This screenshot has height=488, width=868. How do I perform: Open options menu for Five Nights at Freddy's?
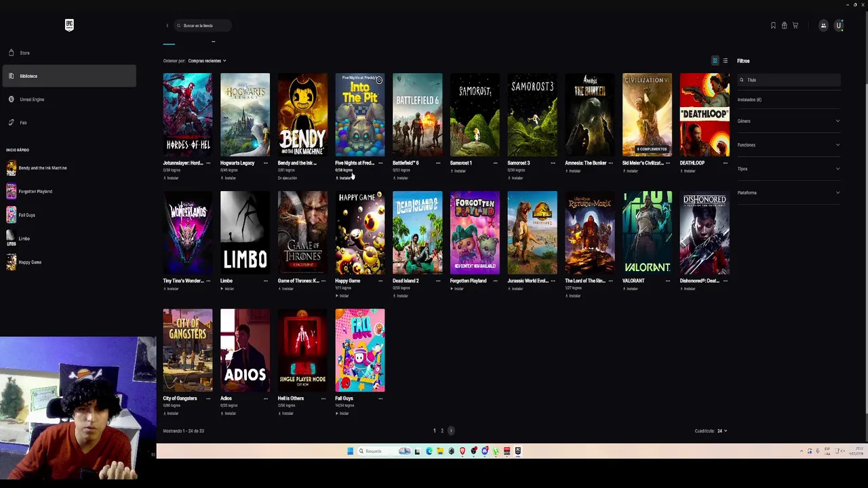point(380,163)
